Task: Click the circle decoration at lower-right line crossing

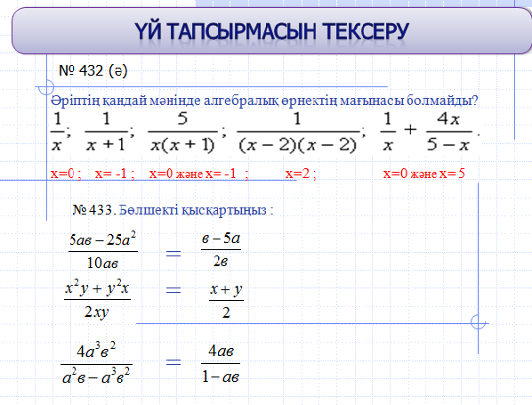Action: coord(478,322)
